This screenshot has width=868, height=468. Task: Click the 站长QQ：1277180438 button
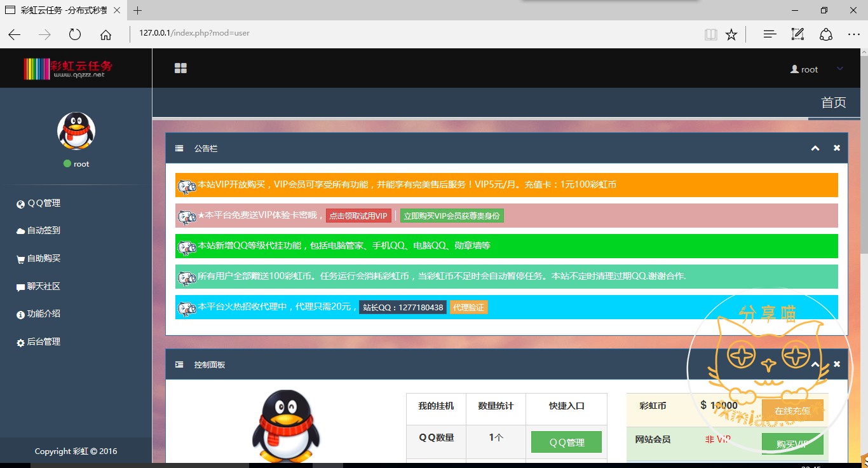pyautogui.click(x=403, y=307)
